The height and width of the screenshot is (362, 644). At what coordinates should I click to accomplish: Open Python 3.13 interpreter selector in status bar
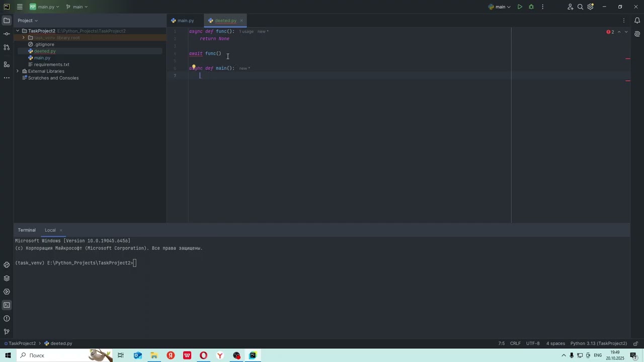click(599, 343)
